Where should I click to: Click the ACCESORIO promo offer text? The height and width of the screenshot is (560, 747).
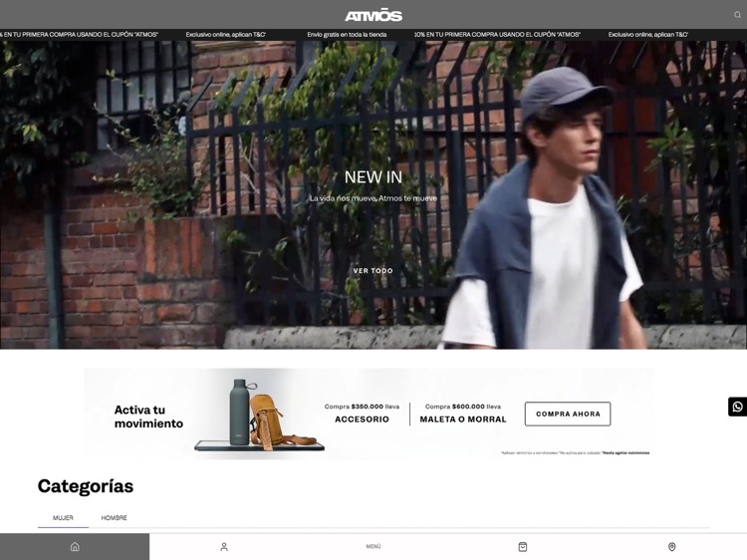coord(363,420)
